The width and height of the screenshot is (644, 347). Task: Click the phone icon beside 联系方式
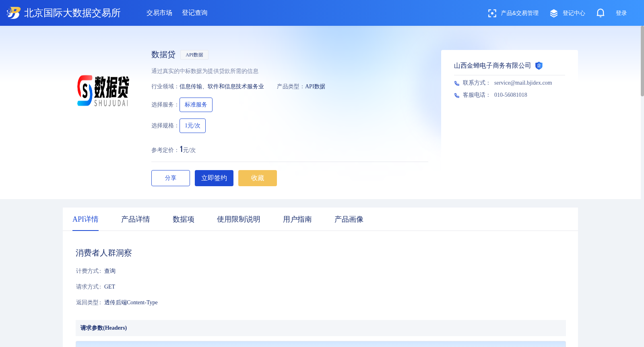click(x=457, y=83)
